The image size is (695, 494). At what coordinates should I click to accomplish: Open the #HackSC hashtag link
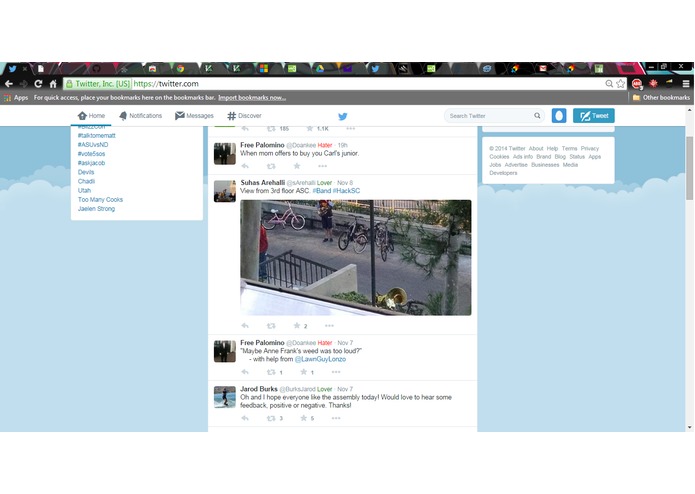346,191
